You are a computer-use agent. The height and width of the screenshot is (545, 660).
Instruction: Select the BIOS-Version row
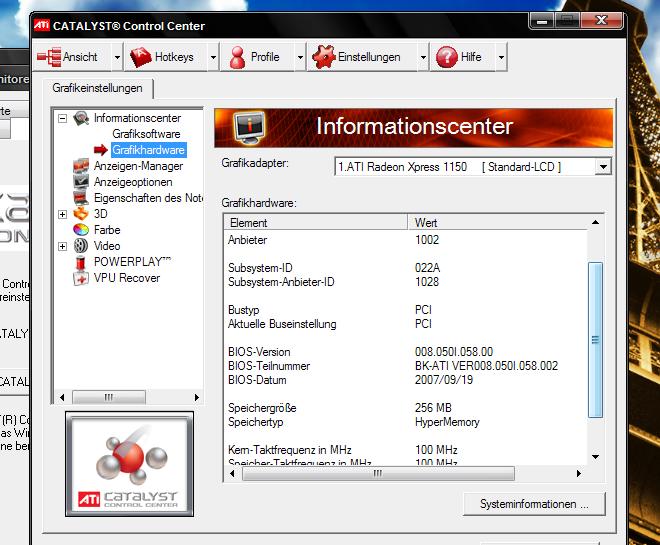(407, 351)
